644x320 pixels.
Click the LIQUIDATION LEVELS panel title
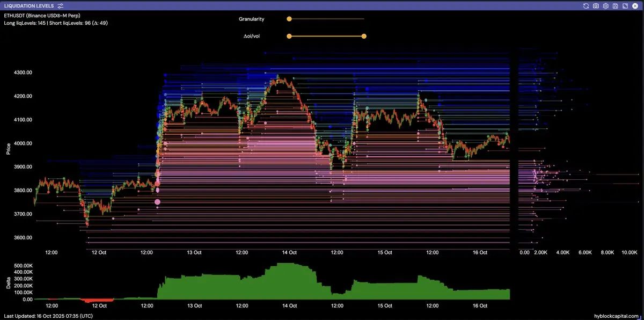(28, 6)
